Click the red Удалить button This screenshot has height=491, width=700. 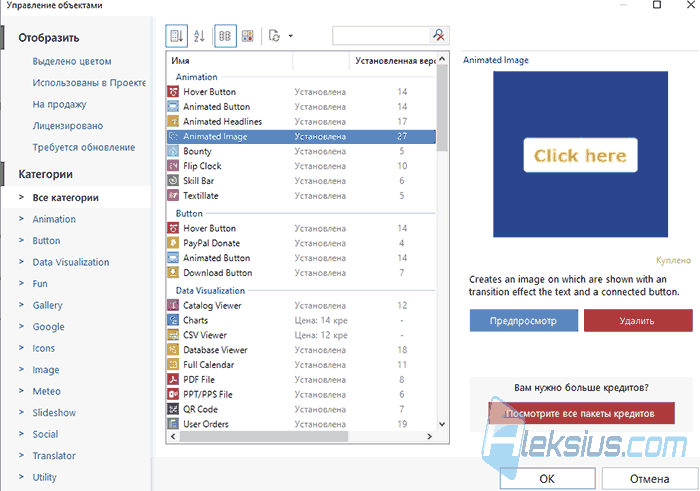click(638, 320)
